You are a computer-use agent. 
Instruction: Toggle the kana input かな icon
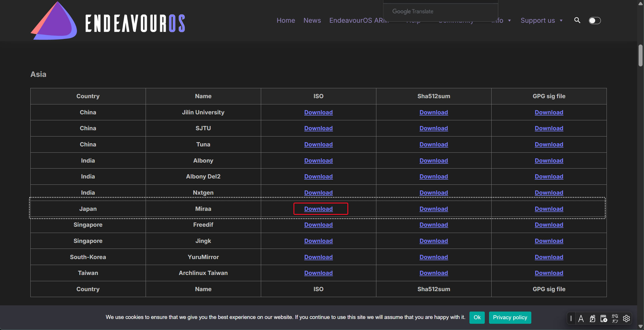tap(615, 318)
